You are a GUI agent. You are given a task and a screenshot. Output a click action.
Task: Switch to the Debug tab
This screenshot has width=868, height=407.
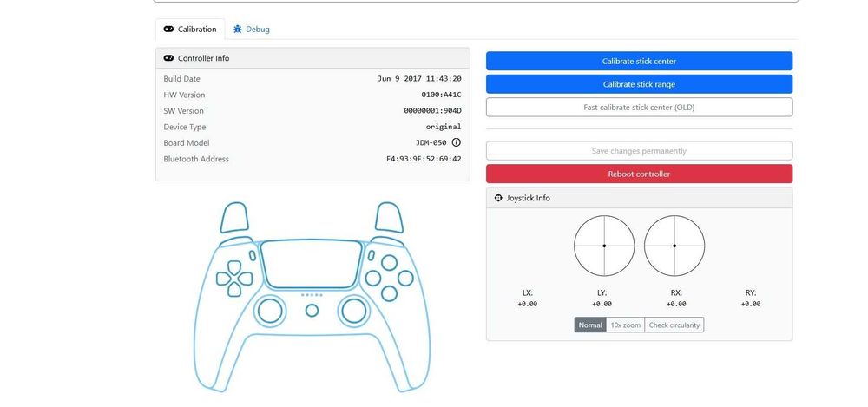pos(252,30)
